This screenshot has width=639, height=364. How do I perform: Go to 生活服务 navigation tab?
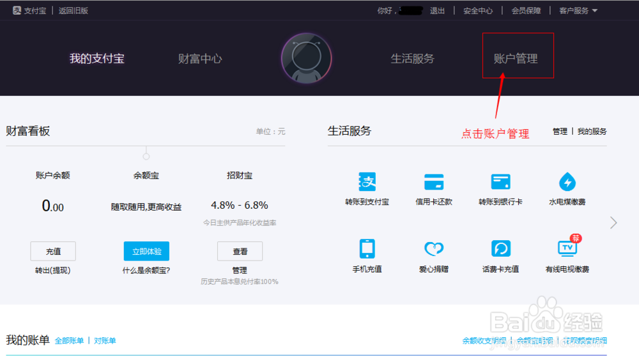pos(412,59)
